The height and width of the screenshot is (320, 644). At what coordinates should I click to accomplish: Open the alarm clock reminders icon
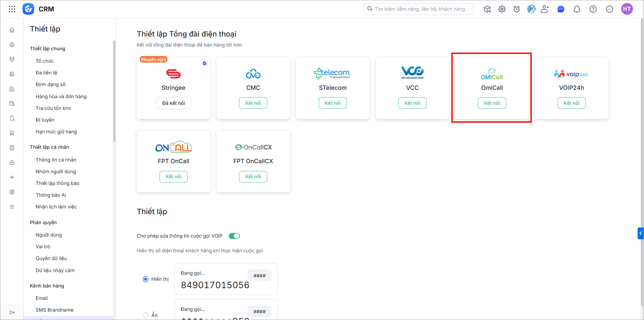coord(517,9)
